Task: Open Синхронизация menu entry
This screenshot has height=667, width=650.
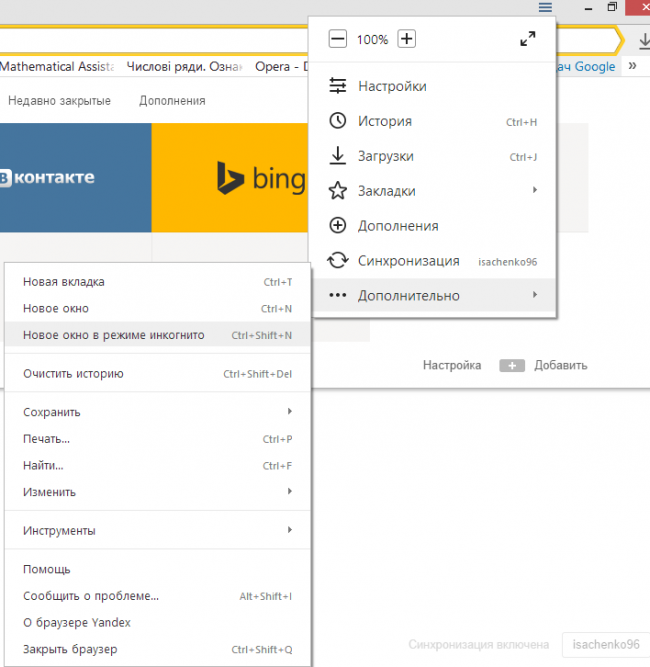Action: pos(433,260)
